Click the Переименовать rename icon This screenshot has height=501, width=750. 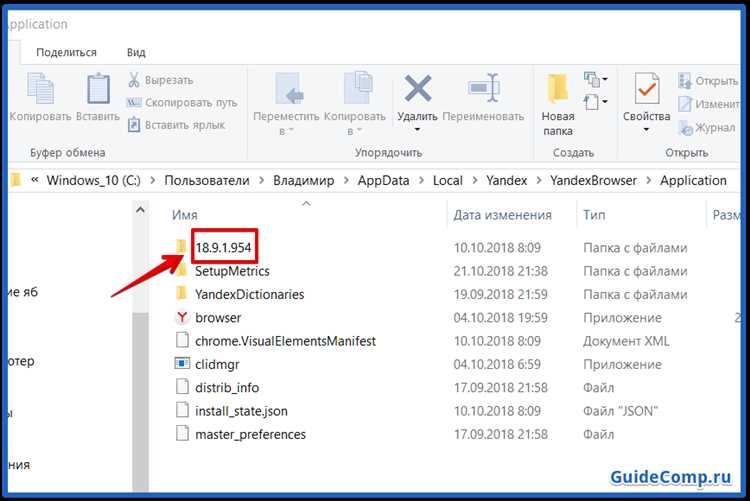click(483, 88)
